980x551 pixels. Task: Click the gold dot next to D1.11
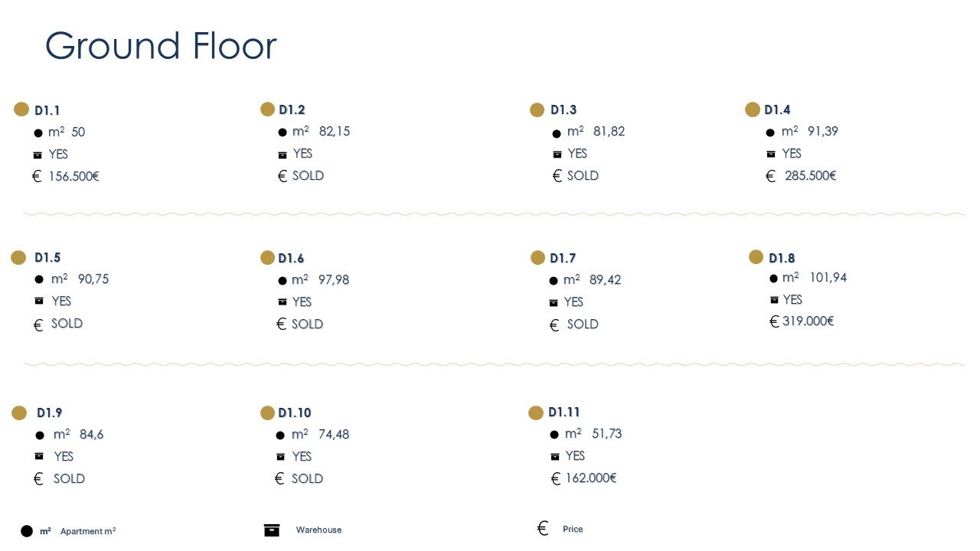coord(536,412)
